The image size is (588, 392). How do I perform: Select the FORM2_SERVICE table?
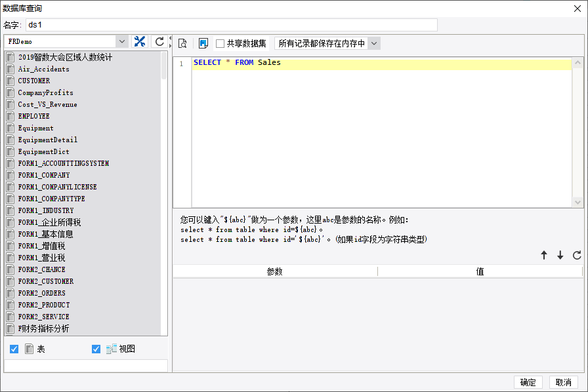tap(43, 317)
